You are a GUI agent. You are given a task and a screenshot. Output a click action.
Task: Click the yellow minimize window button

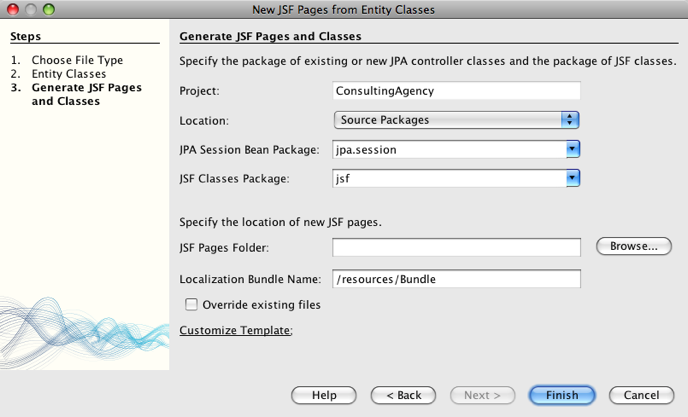coord(31,10)
